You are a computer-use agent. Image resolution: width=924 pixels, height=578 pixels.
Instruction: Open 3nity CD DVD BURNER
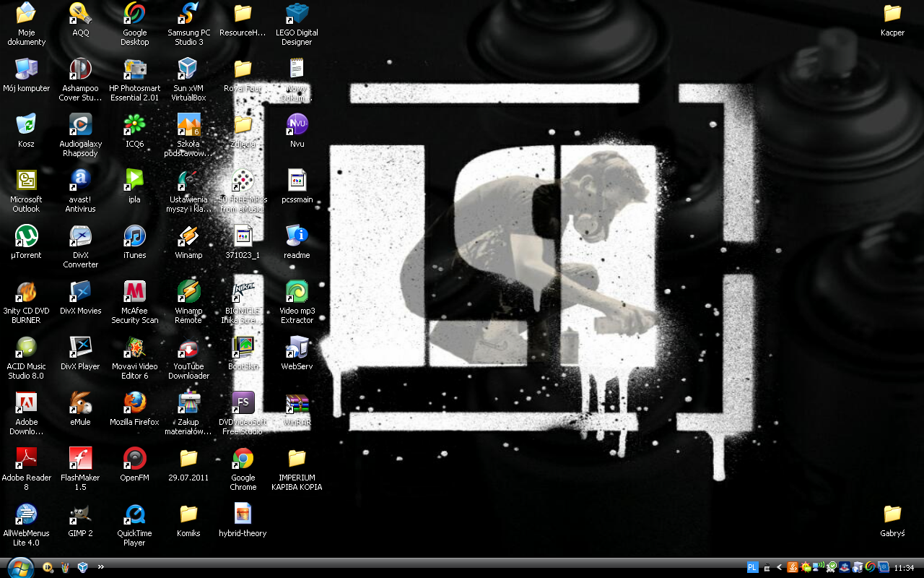27,302
